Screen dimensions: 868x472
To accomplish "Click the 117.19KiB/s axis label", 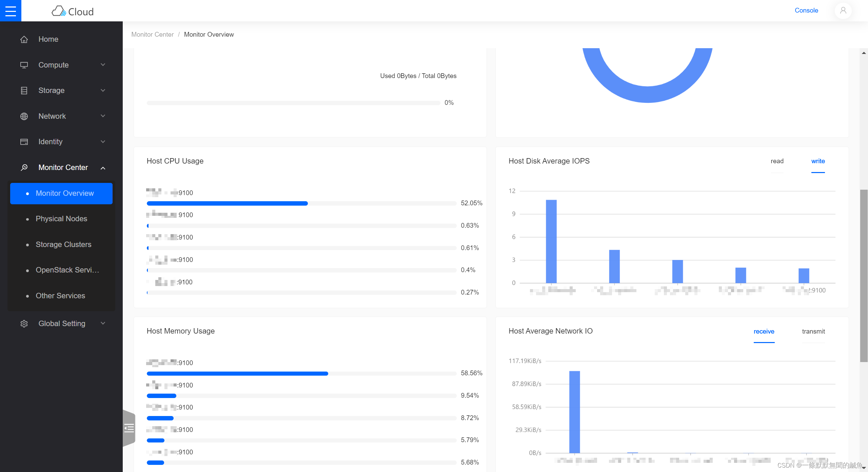I will coord(525,361).
